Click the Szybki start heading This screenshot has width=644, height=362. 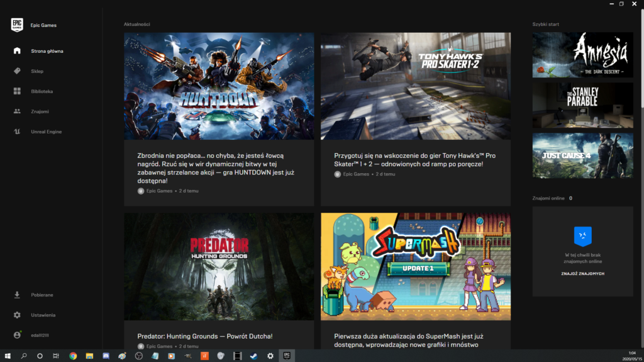545,25
